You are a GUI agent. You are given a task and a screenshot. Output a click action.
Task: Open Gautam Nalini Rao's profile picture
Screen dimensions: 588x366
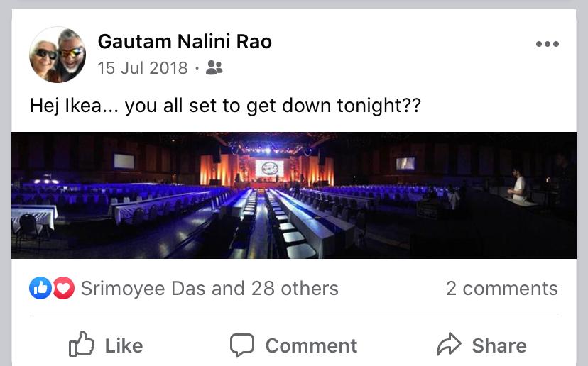(x=58, y=55)
